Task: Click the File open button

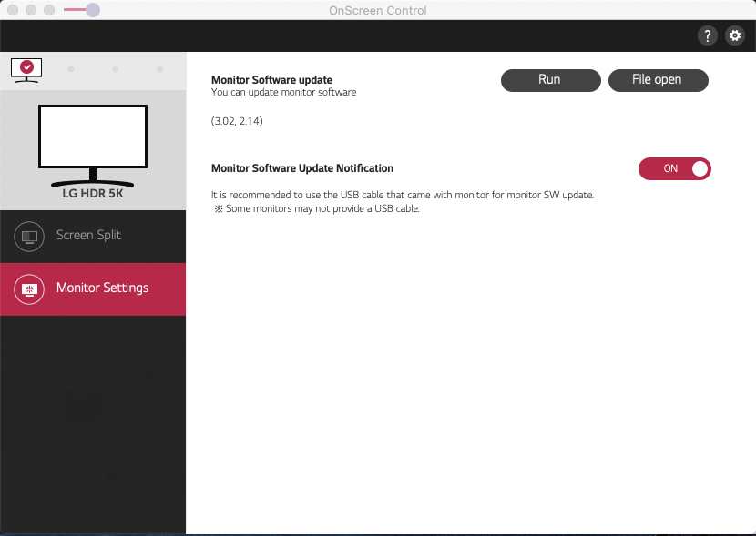Action: click(659, 80)
